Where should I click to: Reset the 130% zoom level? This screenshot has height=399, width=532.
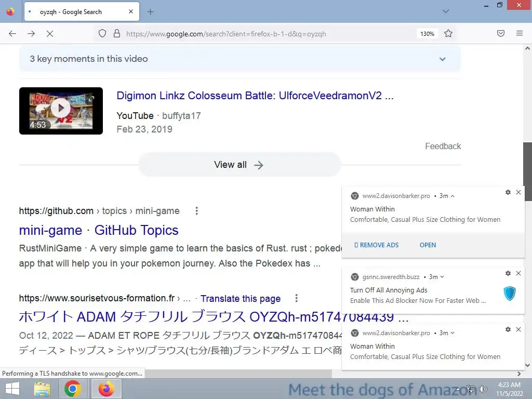pyautogui.click(x=427, y=34)
